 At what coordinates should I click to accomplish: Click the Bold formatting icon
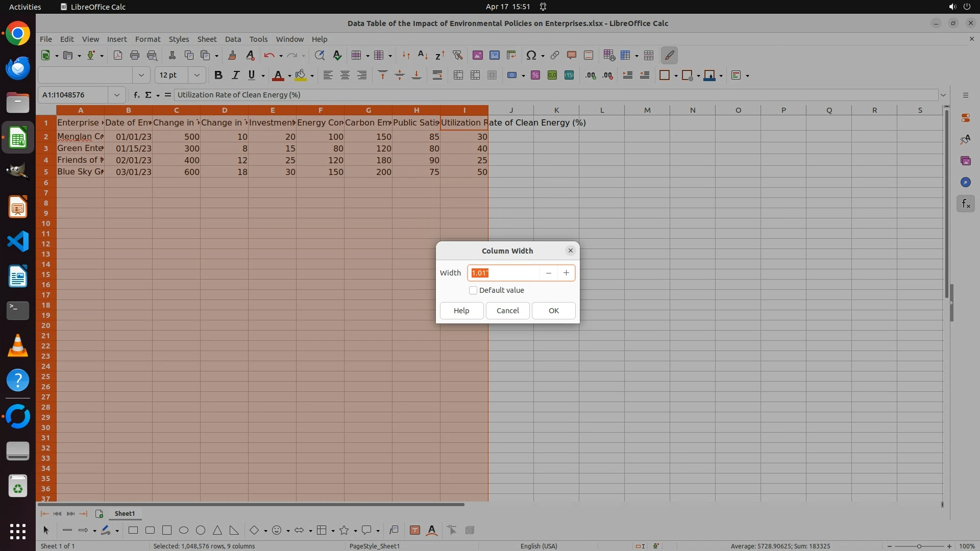click(x=218, y=76)
